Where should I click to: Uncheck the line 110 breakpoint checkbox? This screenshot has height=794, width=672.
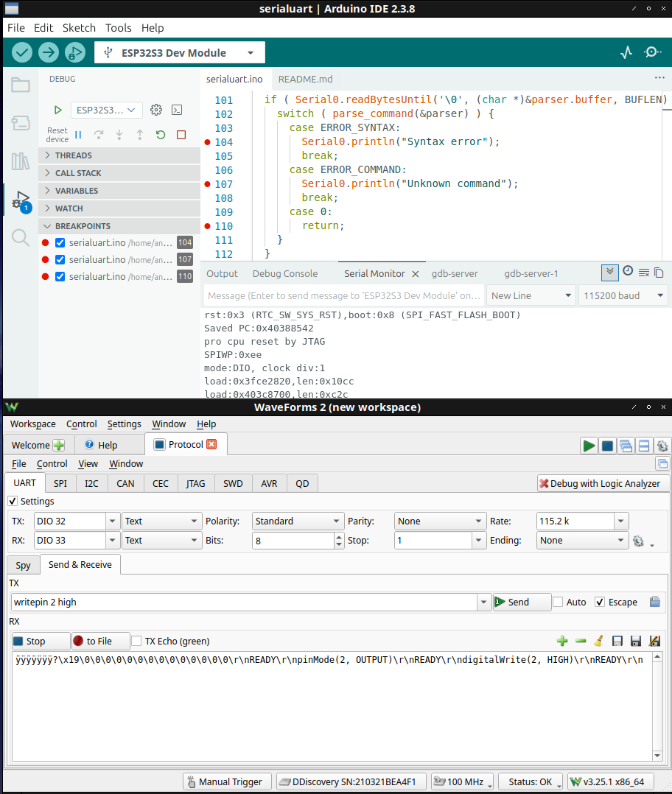pyautogui.click(x=60, y=276)
